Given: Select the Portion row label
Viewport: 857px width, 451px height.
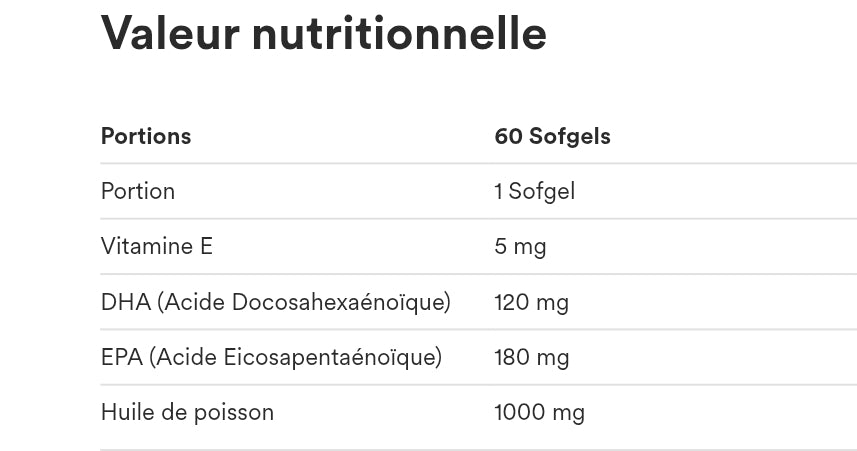Looking at the screenshot, I should pos(138,191).
